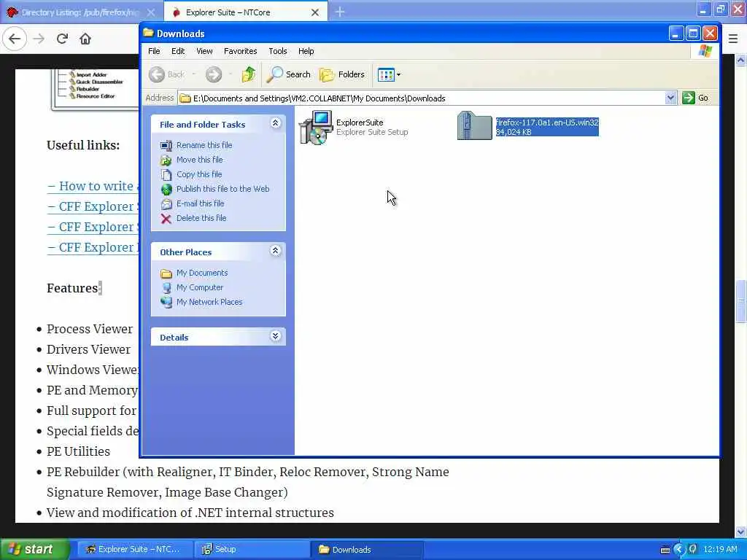The width and height of the screenshot is (747, 560).
Task: Click Move this file
Action: point(200,160)
